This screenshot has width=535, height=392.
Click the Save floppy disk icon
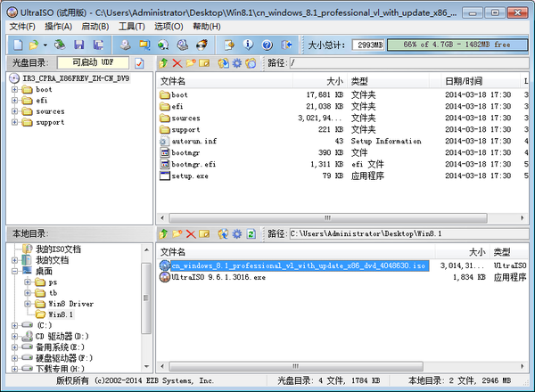[79, 45]
